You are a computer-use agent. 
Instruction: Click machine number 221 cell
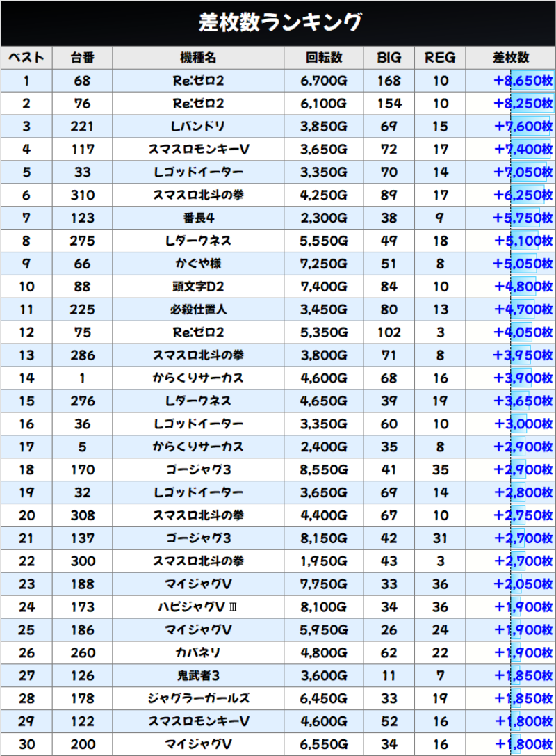82,127
